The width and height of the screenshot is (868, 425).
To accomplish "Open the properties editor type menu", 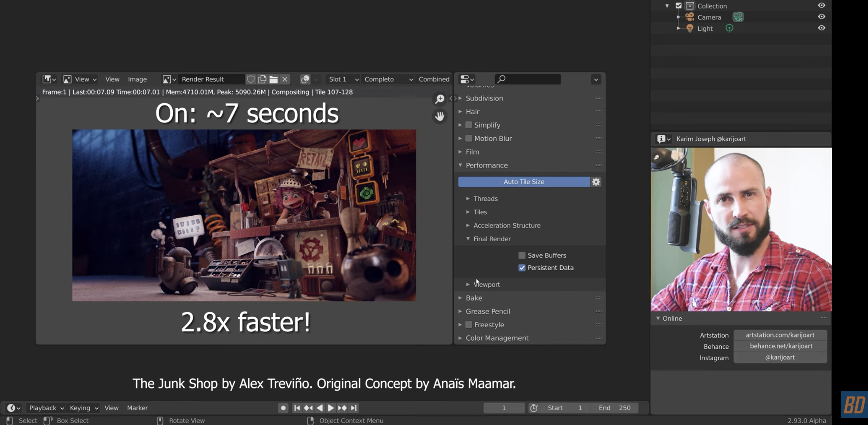I will pos(467,79).
